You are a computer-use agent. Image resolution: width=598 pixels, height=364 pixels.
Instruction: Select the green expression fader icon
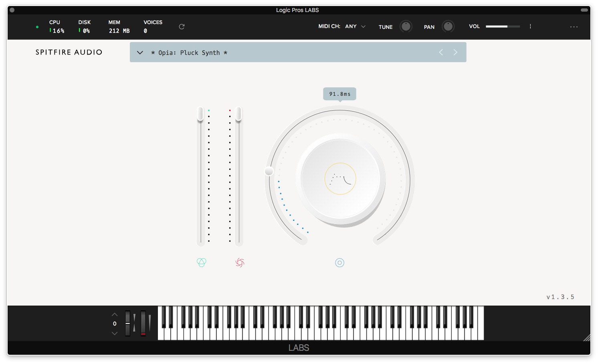(x=202, y=263)
